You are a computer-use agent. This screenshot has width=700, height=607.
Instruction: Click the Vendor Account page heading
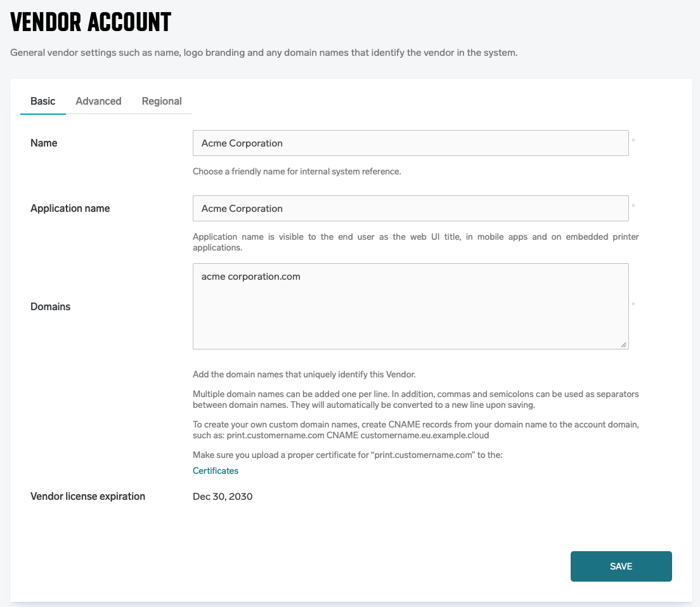point(91,22)
